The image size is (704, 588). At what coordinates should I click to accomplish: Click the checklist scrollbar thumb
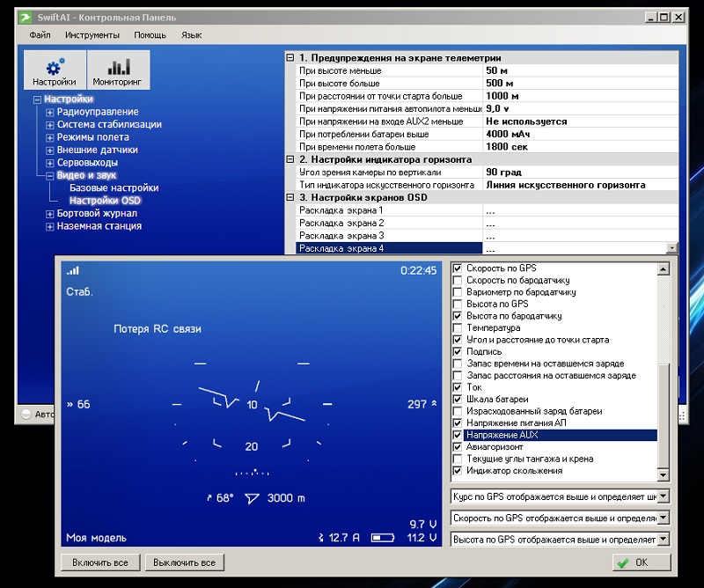coord(664,415)
